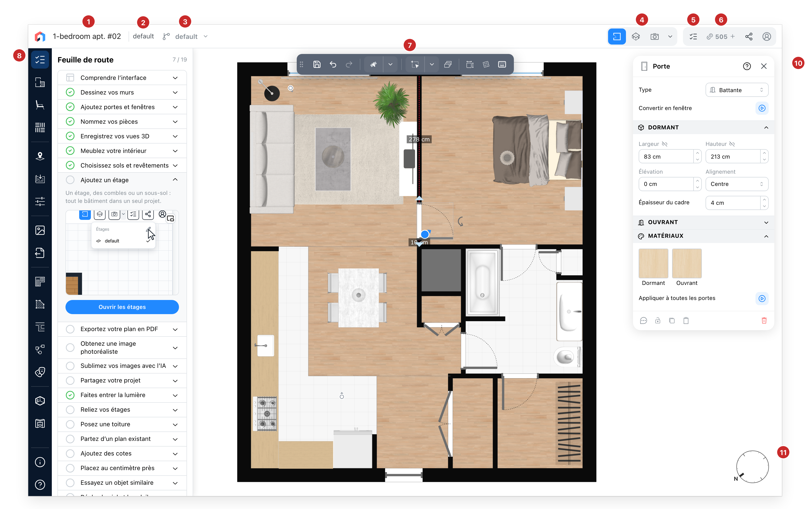Switch to 3D view cube icon
Image resolution: width=812 pixels, height=509 pixels.
[x=635, y=36]
